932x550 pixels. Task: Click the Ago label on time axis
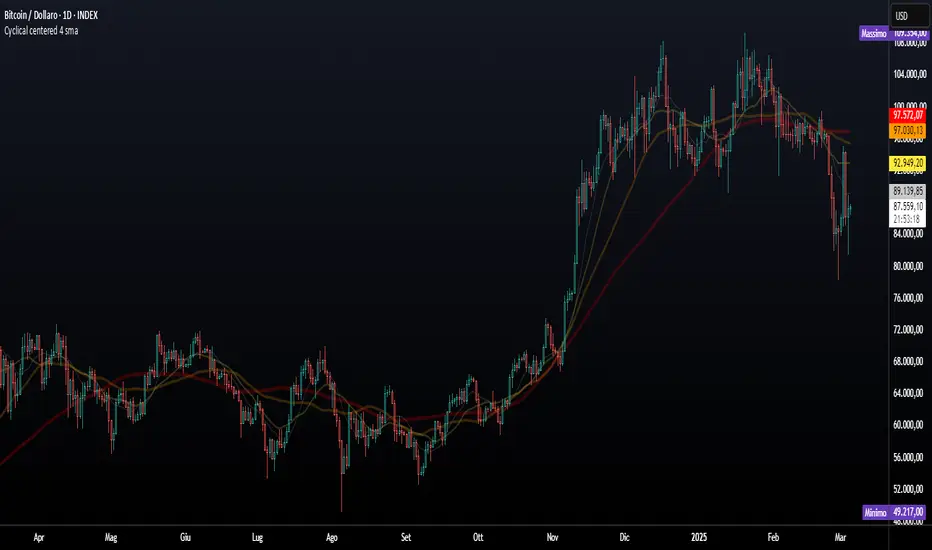[x=331, y=538]
